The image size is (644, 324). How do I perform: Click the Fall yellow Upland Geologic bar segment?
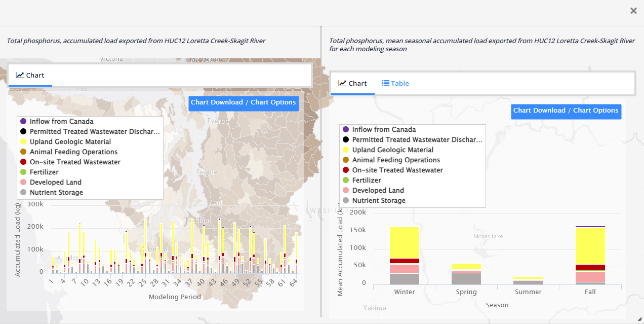point(590,245)
